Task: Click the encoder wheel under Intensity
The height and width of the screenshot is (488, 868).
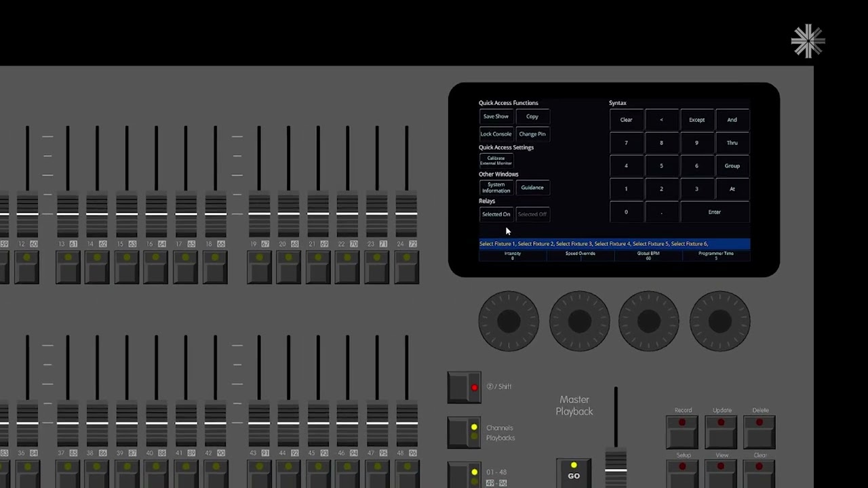Action: click(x=509, y=321)
